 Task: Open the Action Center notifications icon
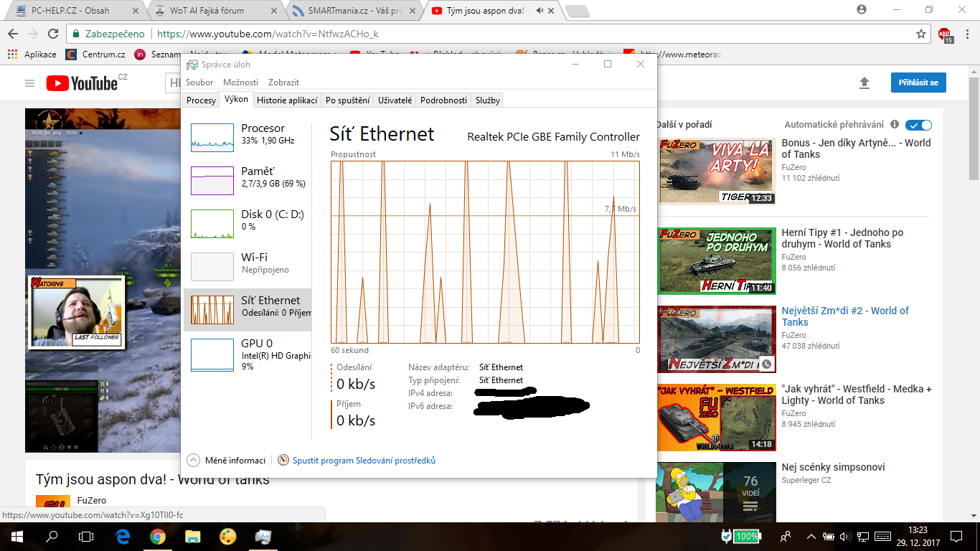point(956,536)
